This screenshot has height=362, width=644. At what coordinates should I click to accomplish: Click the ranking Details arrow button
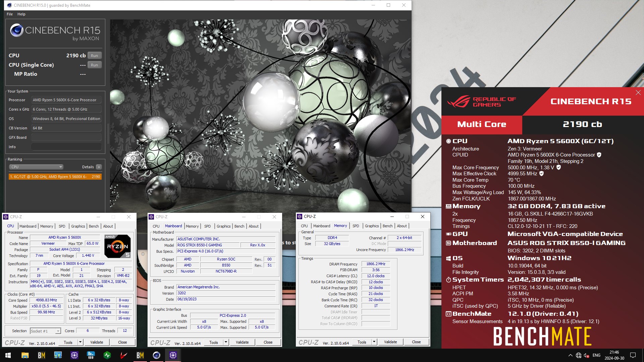pyautogui.click(x=99, y=167)
